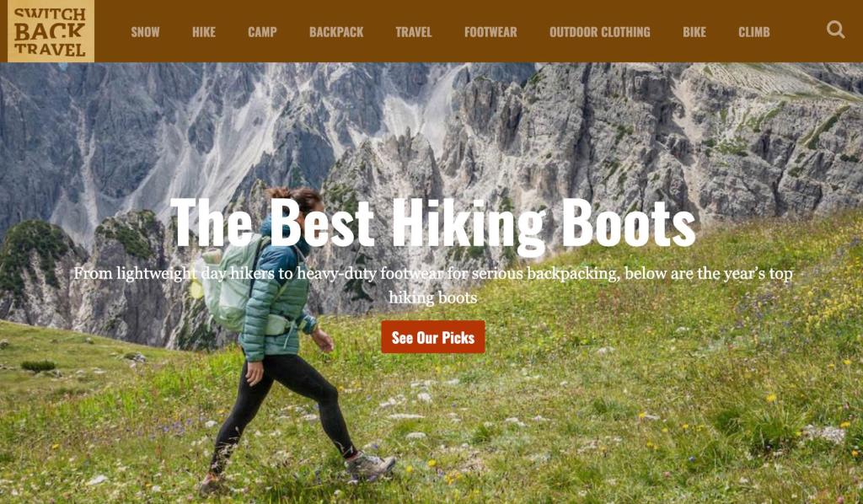Open search with the magnifier icon

tap(835, 29)
